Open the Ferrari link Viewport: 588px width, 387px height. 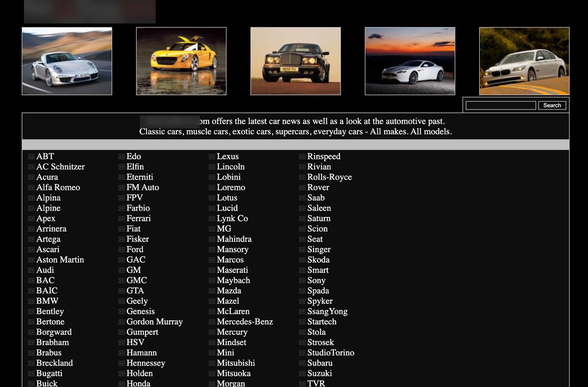[139, 218]
